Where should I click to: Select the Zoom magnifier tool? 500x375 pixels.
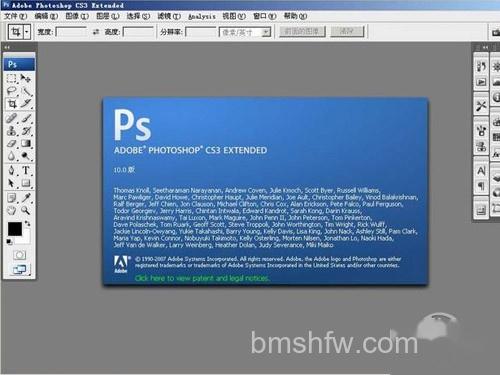pos(26,210)
